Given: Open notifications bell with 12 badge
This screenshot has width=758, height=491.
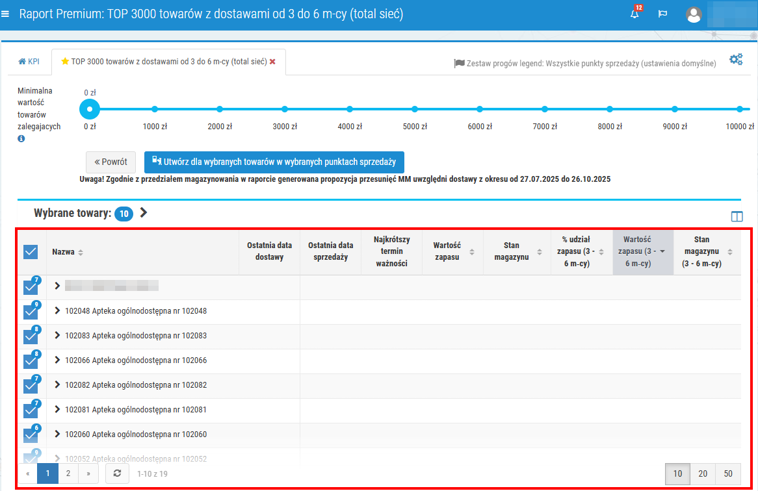Looking at the screenshot, I should coord(635,15).
